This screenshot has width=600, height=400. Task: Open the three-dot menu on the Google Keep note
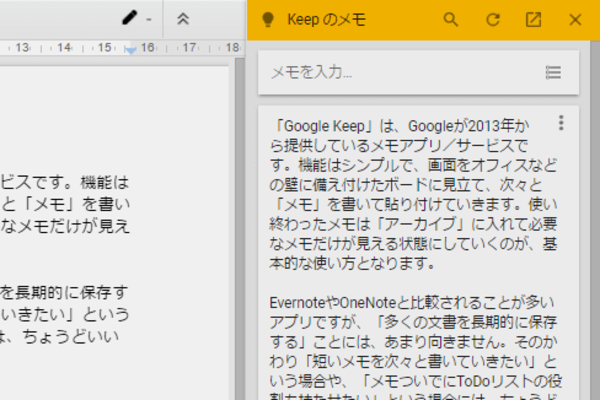[x=561, y=123]
